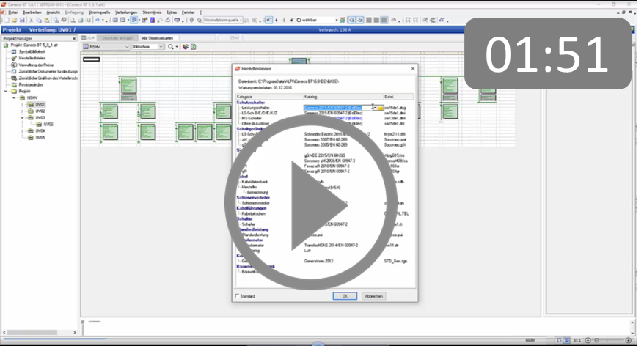The width and height of the screenshot is (644, 346).
Task: Close the Projektmanager panel with its X
Action: pyautogui.click(x=75, y=38)
